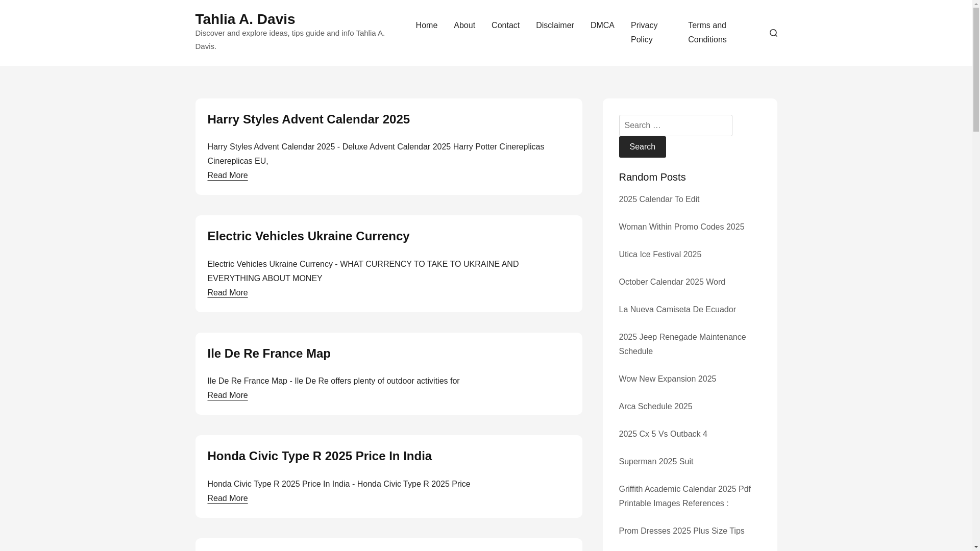Image resolution: width=980 pixels, height=551 pixels.
Task: Open Electric Vehicles Ukraine Currency post
Action: 308,236
